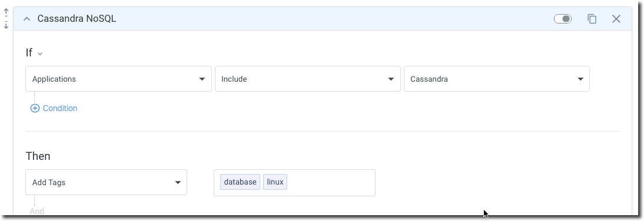Click the And action connector
644x221 pixels.
coord(37,211)
